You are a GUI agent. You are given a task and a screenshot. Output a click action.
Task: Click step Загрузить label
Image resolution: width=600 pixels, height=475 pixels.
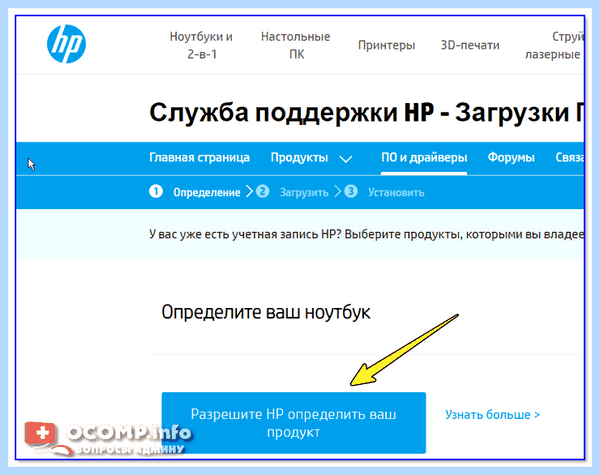coord(304,192)
